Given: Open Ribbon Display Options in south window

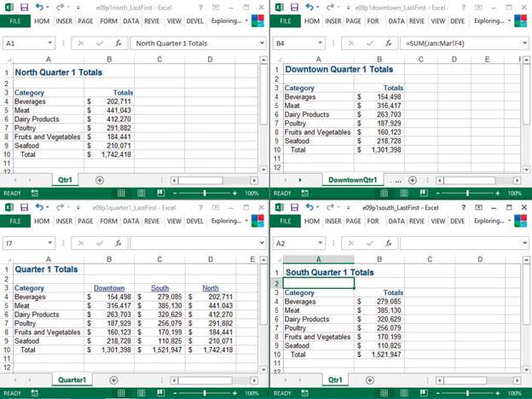Looking at the screenshot, I should click(x=478, y=207).
